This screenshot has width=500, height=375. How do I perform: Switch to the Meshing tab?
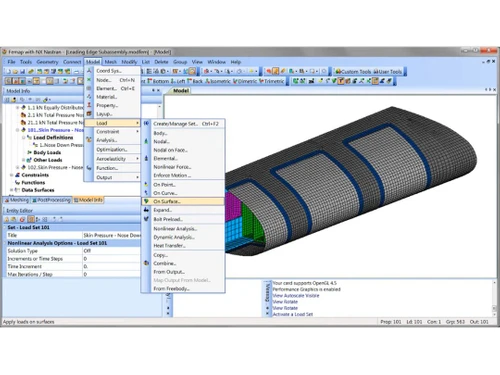17,200
